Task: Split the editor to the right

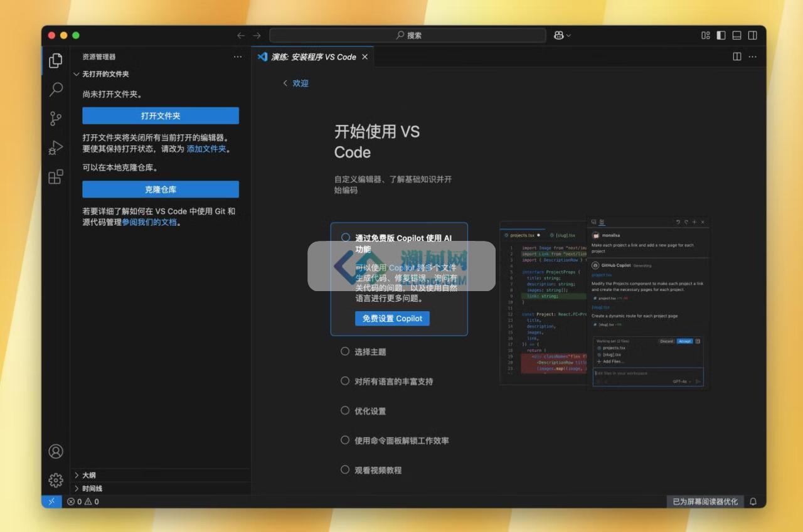Action: [x=737, y=56]
